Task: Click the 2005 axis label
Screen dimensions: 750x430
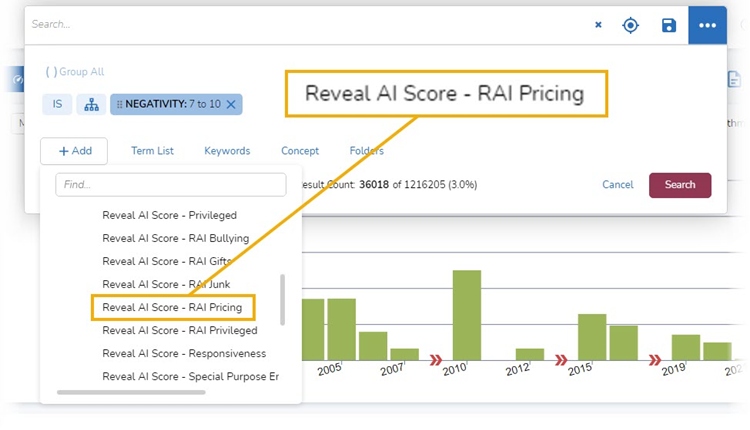Action: click(x=330, y=369)
